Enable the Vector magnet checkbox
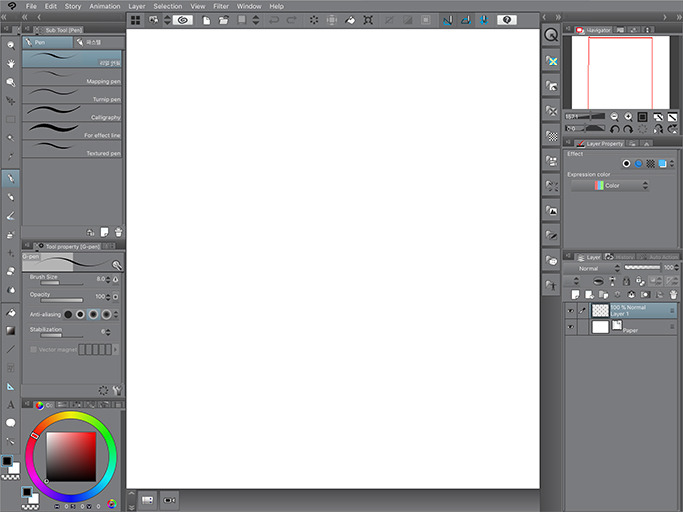 [33, 349]
